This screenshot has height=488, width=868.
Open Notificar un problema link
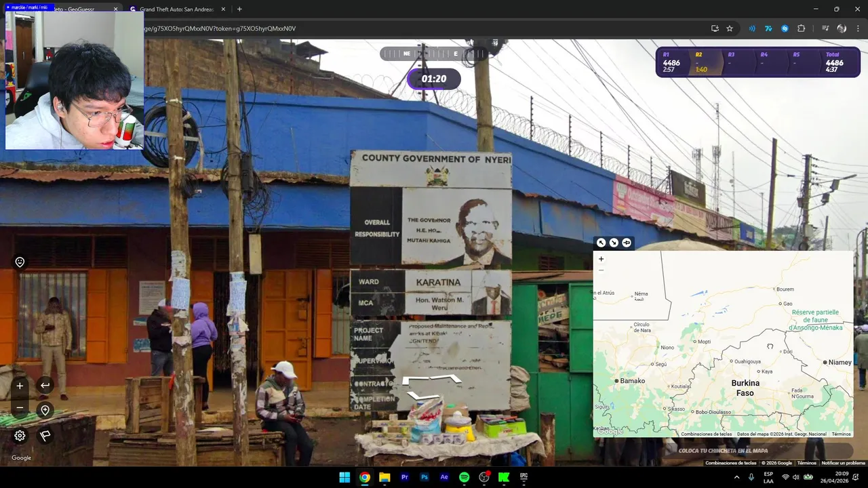(844, 463)
